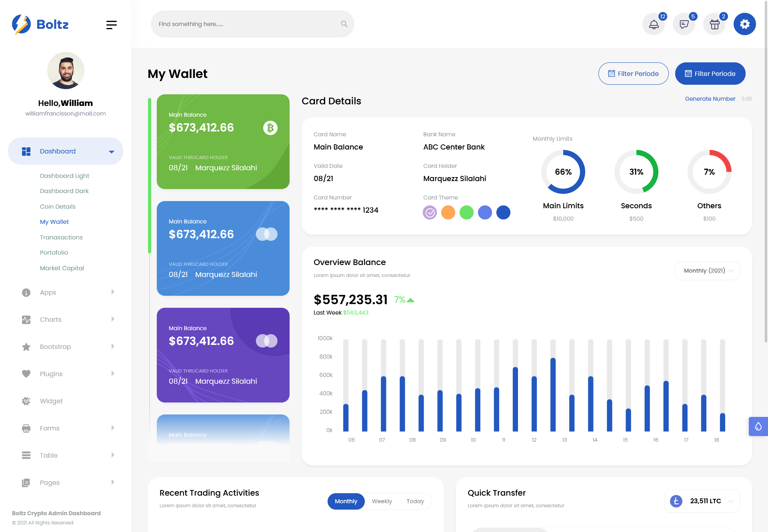
Task: Collapse the Dashboard menu arrow
Action: (x=112, y=152)
